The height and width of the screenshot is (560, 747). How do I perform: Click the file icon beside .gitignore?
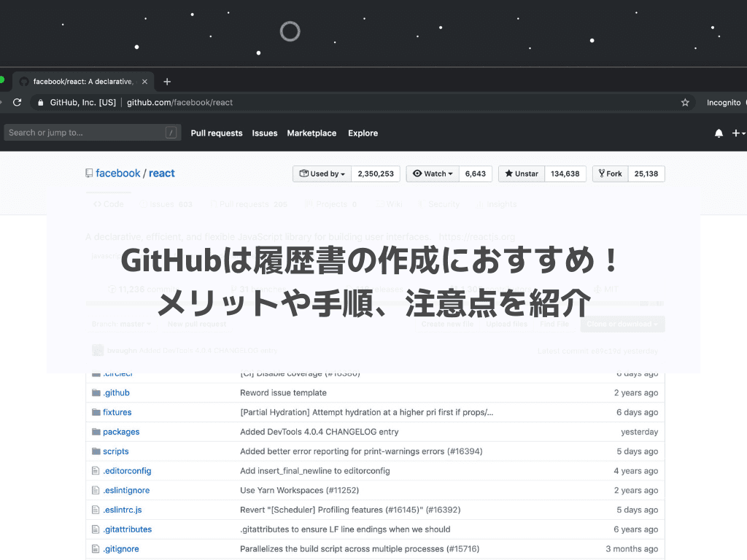[x=96, y=548]
